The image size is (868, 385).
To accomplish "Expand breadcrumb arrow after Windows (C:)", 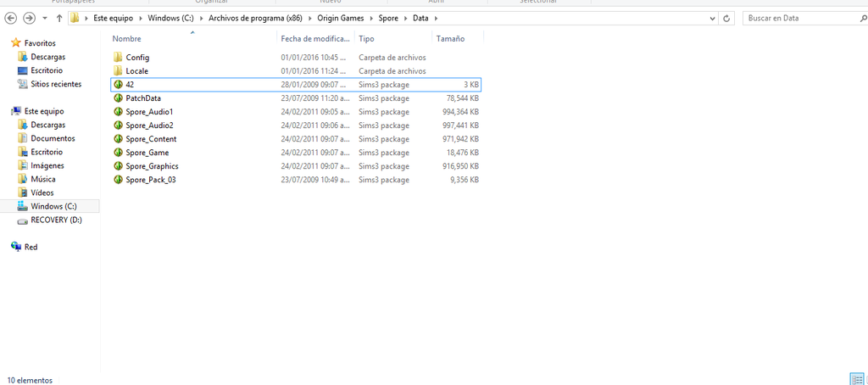I will coord(202,19).
